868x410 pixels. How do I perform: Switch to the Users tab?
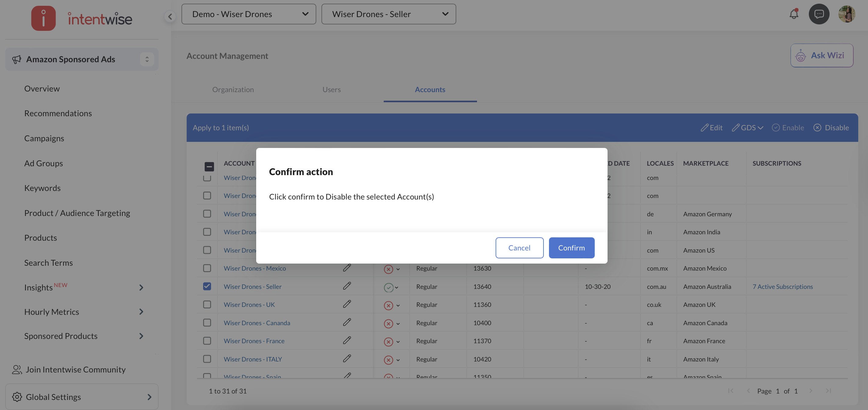(331, 89)
